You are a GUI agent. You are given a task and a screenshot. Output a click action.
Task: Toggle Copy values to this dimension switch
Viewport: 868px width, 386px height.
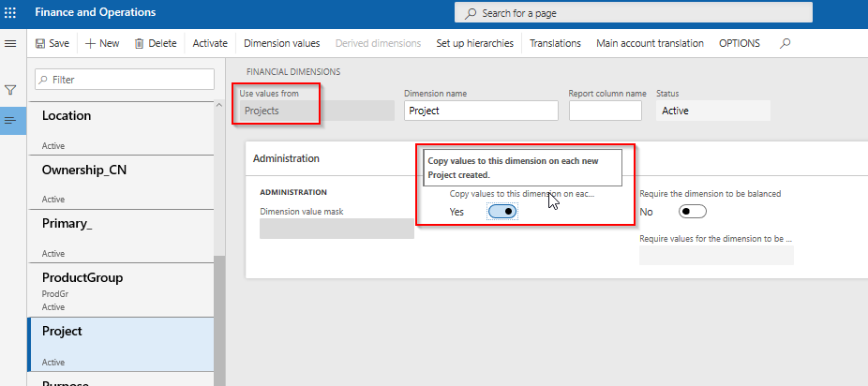click(502, 211)
